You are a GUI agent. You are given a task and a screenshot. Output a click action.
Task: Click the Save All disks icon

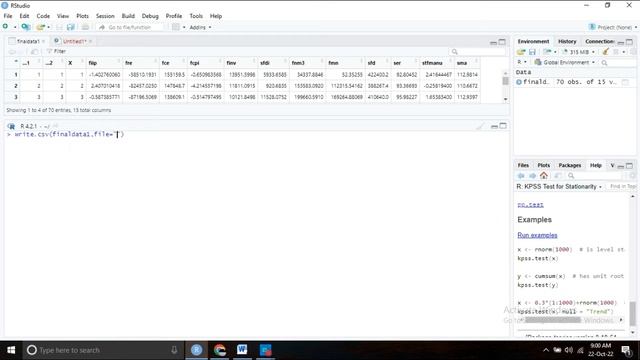click(x=71, y=27)
